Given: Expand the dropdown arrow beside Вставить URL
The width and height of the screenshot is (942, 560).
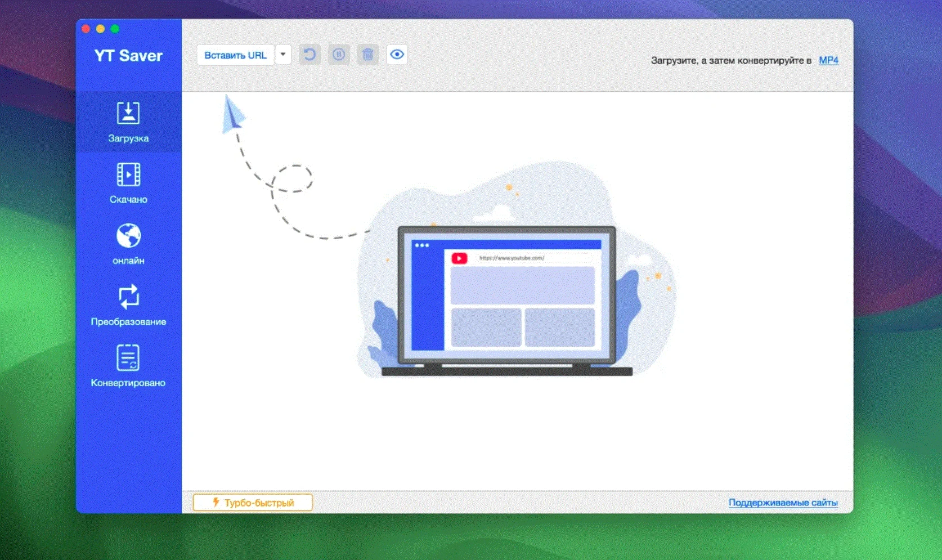Looking at the screenshot, I should coord(283,55).
